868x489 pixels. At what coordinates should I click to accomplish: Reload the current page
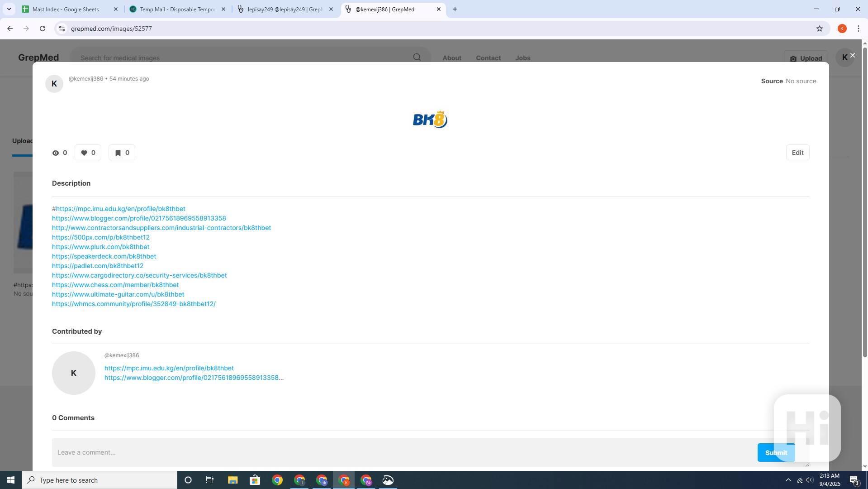pyautogui.click(x=43, y=29)
